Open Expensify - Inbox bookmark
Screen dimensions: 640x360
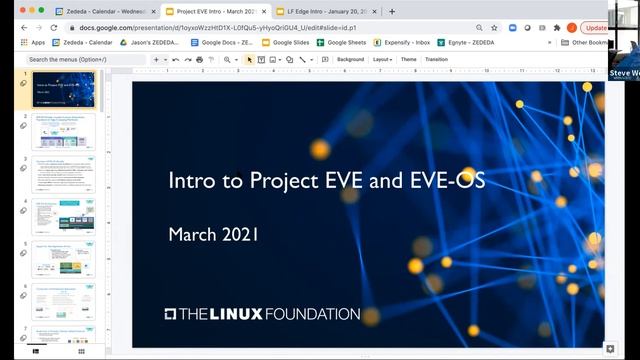[x=402, y=42]
